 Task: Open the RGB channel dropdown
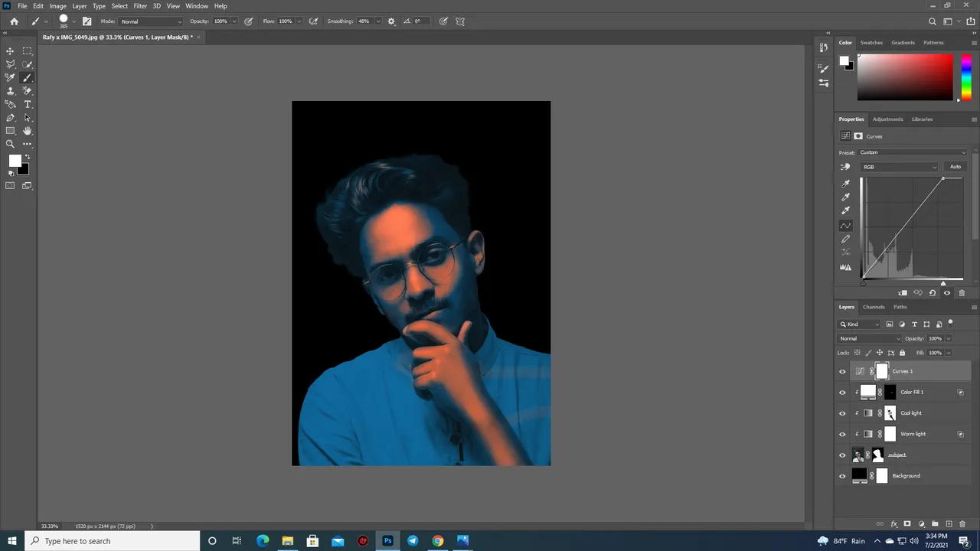click(x=900, y=167)
